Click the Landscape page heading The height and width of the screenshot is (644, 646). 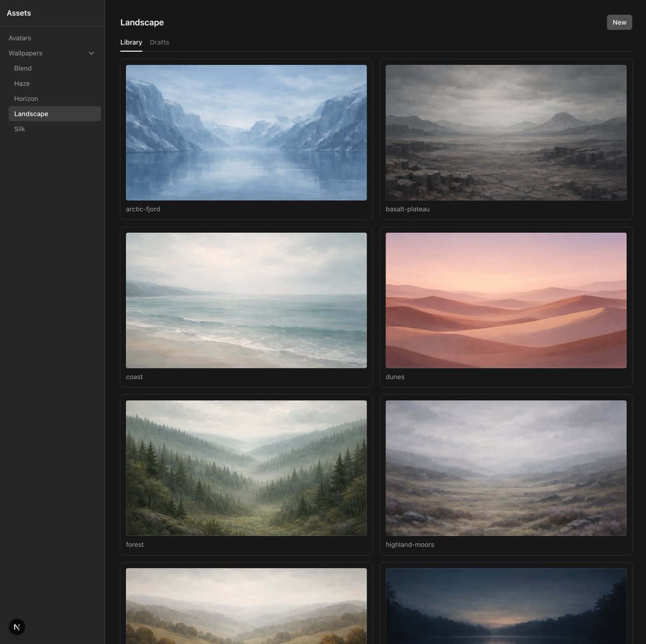[142, 22]
